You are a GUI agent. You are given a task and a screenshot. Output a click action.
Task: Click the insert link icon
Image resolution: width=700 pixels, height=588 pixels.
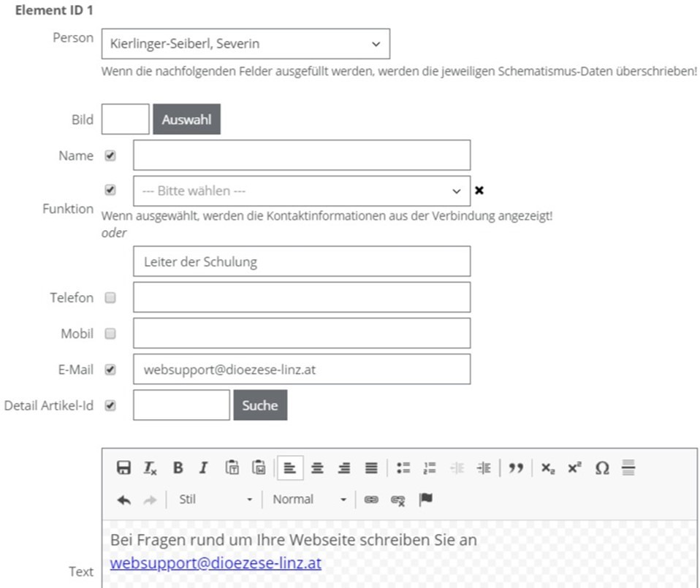pos(371,500)
